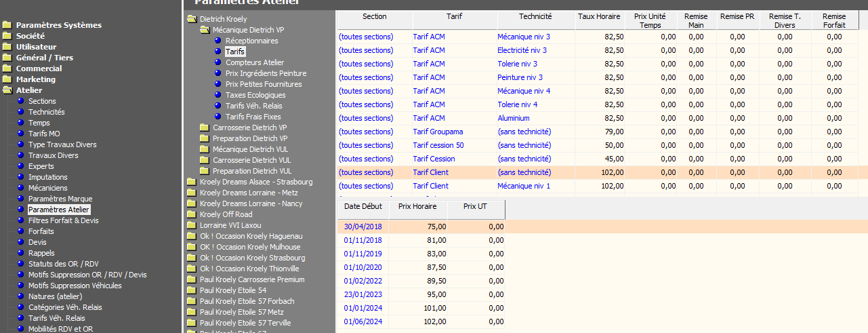Viewport: 868px width, 333px height.
Task: Expand Ok ! Occasion Kroely Haguenau
Action: click(x=251, y=236)
